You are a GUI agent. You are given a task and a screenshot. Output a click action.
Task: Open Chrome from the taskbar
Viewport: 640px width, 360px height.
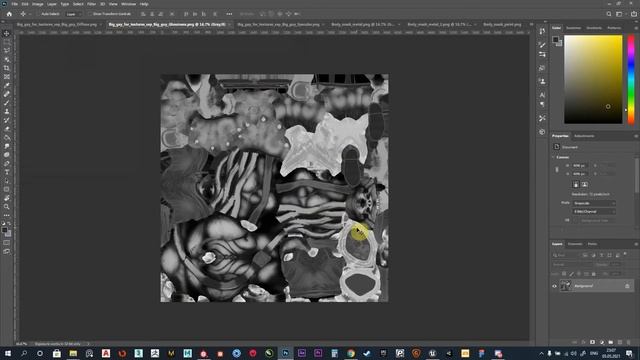tap(351, 353)
